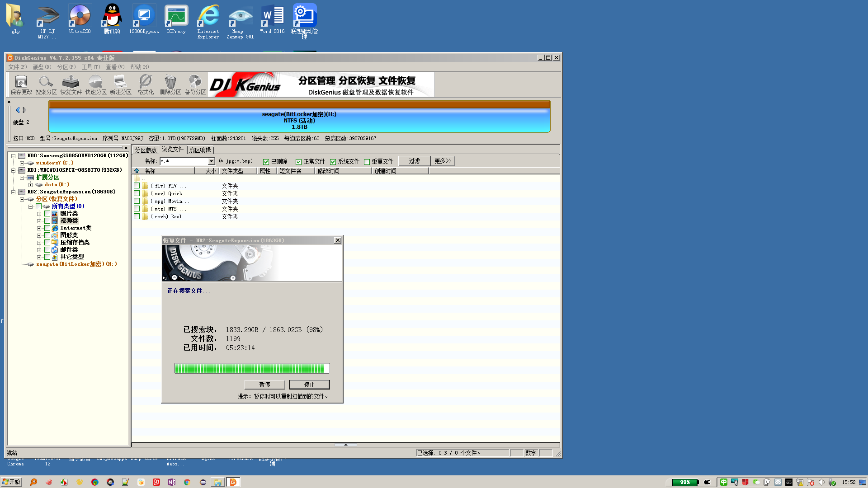Screen dimensions: 868x488
Task: Click the previous disk arrow icon
Action: point(18,110)
